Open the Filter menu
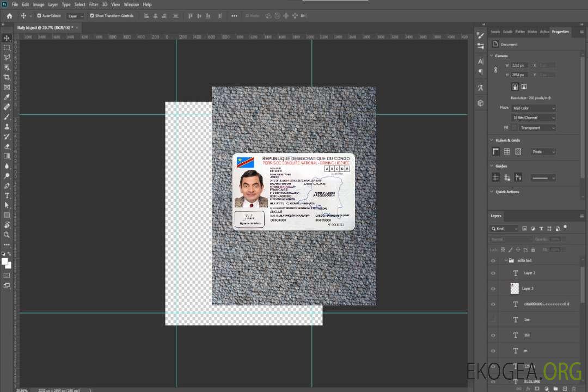Image resolution: width=588 pixels, height=392 pixels. point(94,4)
